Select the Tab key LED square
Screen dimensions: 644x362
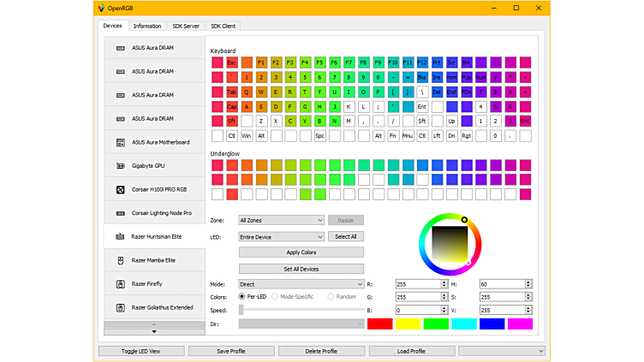(x=232, y=92)
